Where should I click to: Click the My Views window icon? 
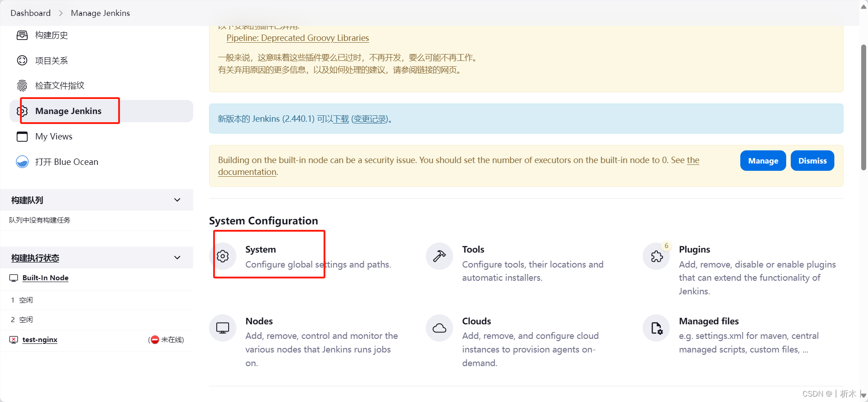[22, 136]
